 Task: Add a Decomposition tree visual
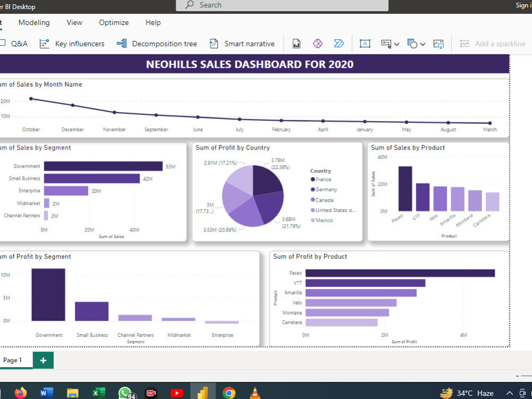click(x=156, y=44)
